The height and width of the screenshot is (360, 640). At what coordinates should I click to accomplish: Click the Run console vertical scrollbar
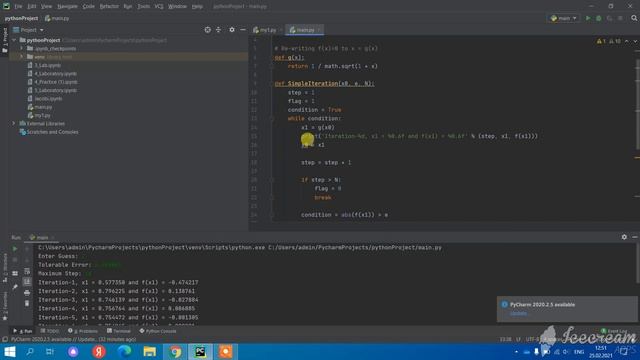tap(638, 263)
